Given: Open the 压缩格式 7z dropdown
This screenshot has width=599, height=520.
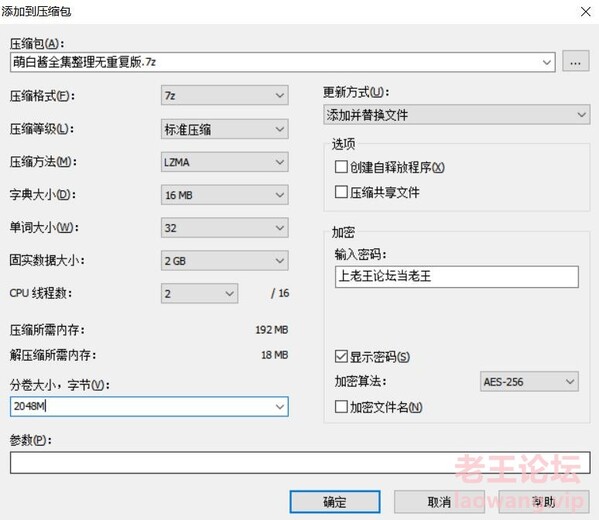Looking at the screenshot, I should tap(224, 95).
